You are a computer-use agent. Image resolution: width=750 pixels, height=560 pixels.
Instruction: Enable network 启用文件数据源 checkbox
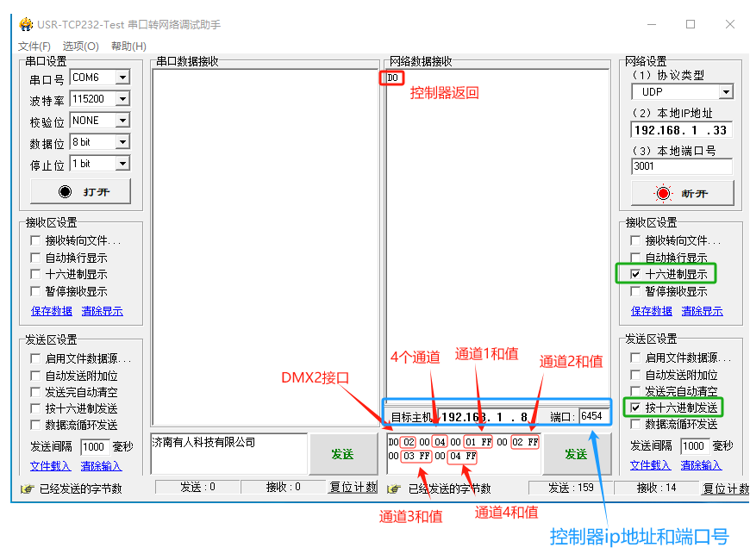[635, 358]
